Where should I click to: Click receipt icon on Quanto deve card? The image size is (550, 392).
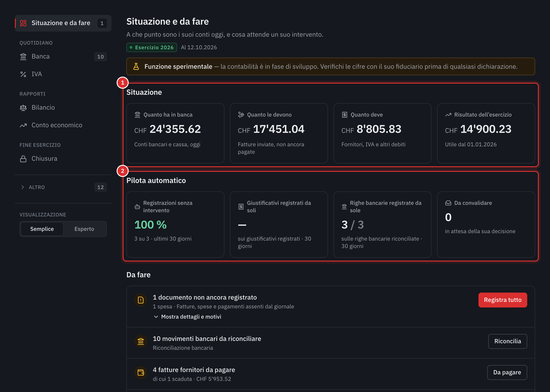[x=344, y=115]
